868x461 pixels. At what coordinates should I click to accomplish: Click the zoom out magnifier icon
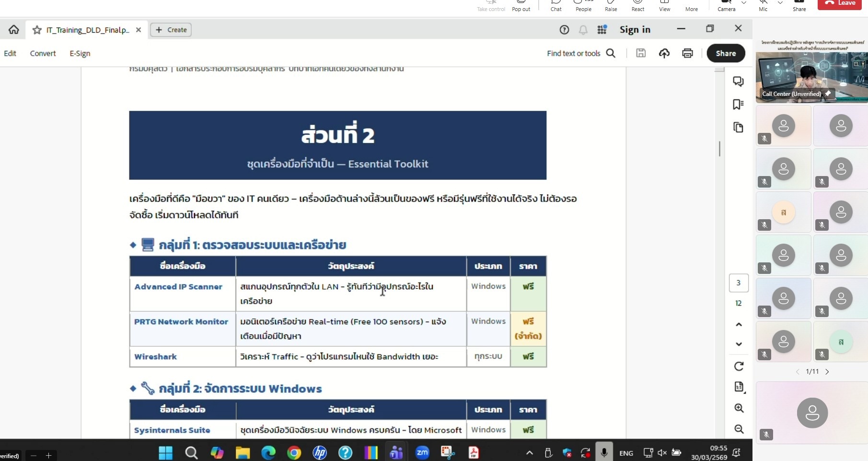(739, 429)
